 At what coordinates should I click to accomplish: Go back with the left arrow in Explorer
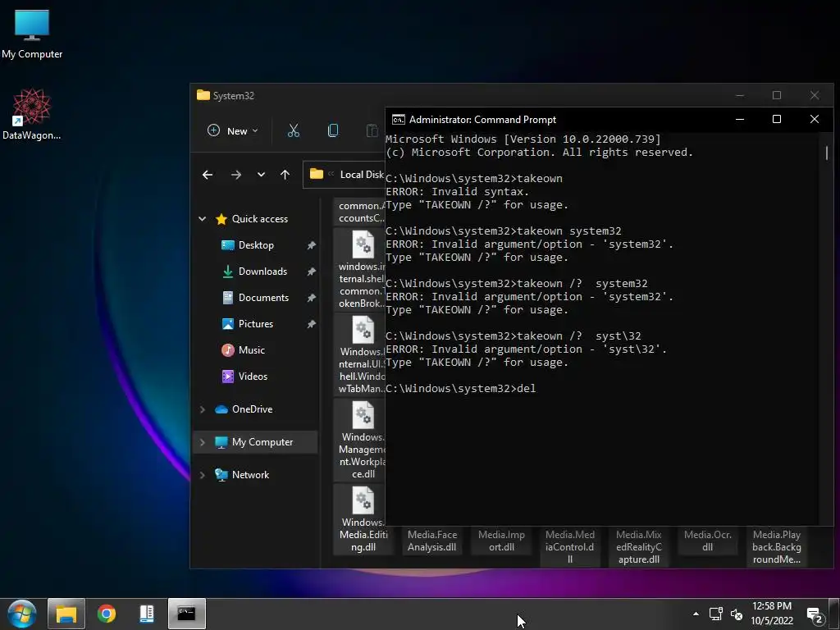pos(208,175)
